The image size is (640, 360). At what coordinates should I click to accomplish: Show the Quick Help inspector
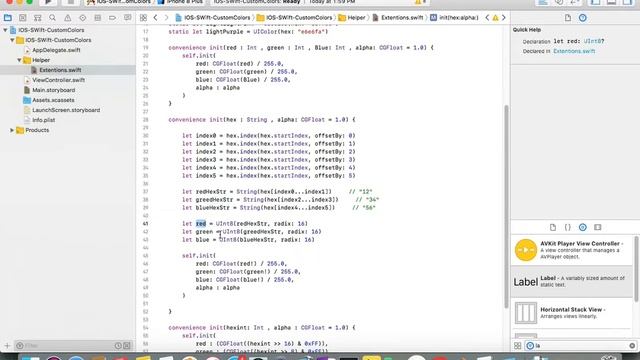pos(582,18)
